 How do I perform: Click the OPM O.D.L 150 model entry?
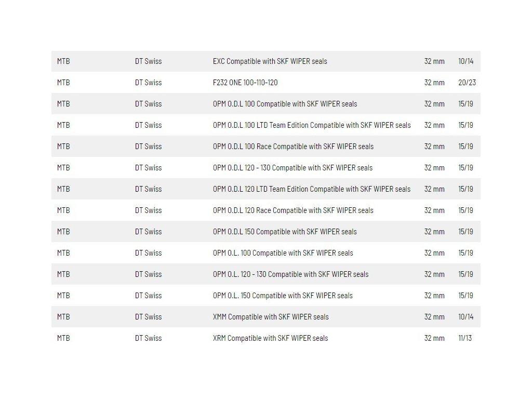coord(285,232)
